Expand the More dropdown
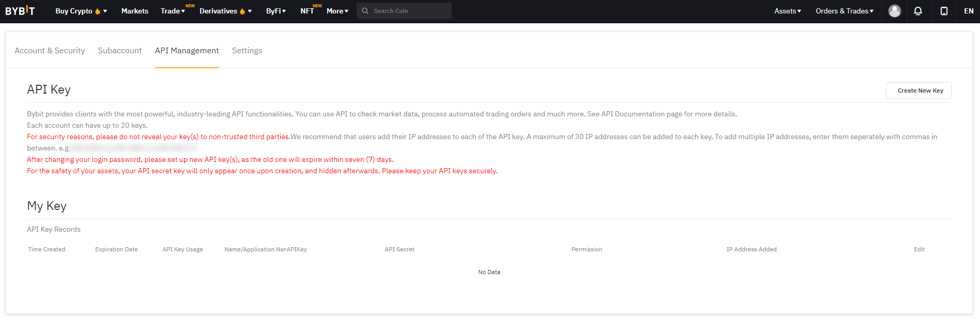The width and height of the screenshot is (980, 331). pyautogui.click(x=338, y=11)
